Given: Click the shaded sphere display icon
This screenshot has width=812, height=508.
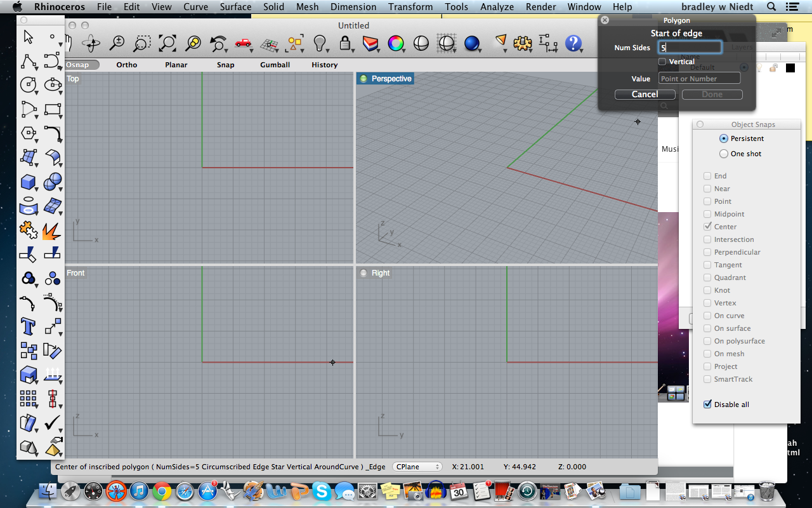Looking at the screenshot, I should click(421, 43).
